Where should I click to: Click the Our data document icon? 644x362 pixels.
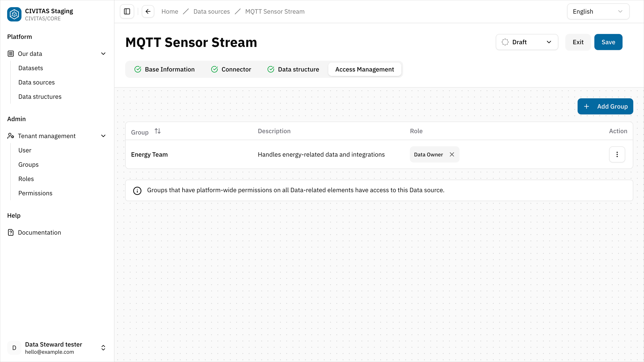[11, 53]
